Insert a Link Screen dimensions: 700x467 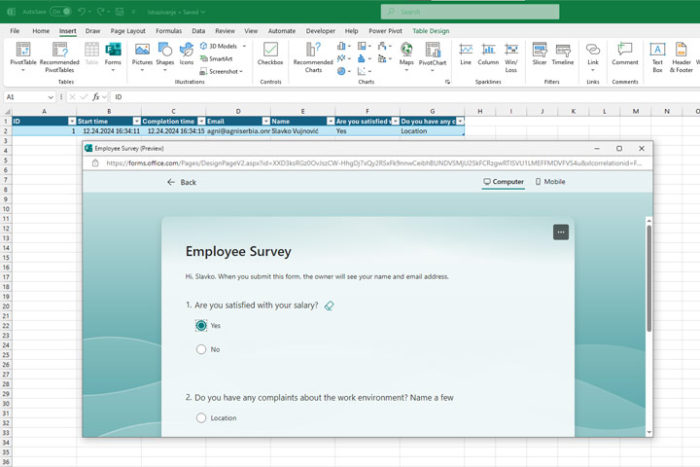click(593, 56)
